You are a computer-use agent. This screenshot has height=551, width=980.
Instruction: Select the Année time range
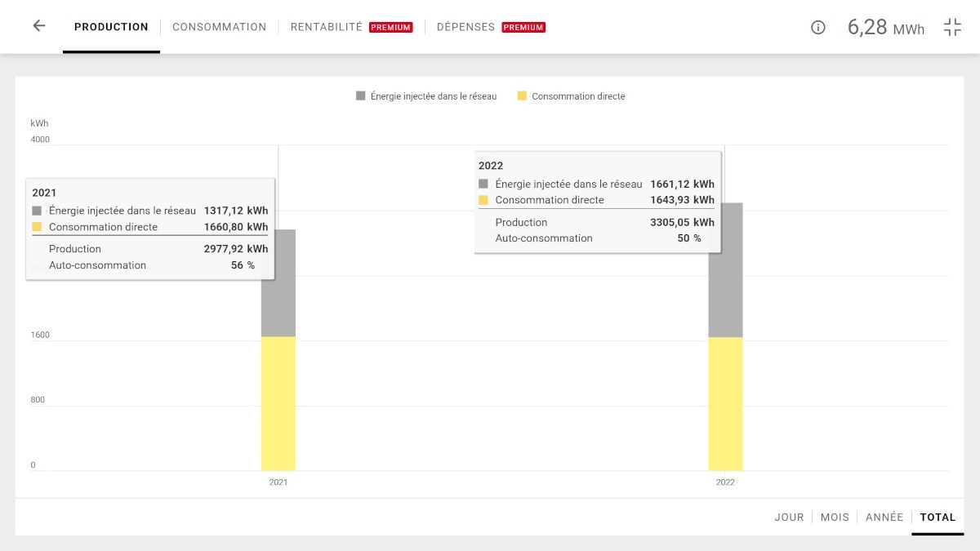tap(884, 517)
